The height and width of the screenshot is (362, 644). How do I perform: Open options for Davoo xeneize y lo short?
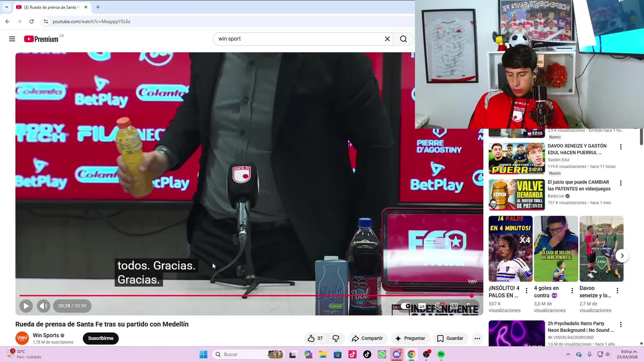(x=617, y=291)
